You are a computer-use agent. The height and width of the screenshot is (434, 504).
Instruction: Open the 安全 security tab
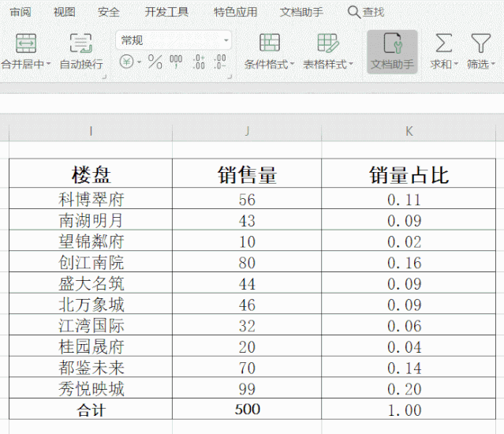pyautogui.click(x=109, y=12)
